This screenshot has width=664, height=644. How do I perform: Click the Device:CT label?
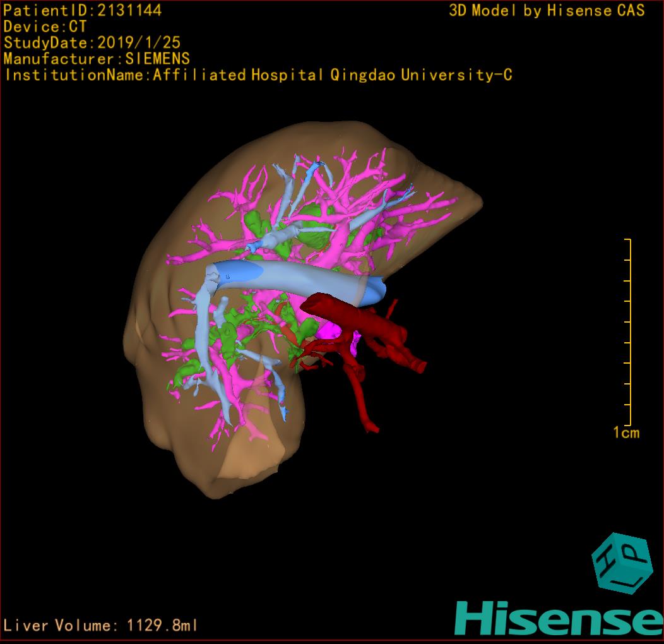click(45, 27)
